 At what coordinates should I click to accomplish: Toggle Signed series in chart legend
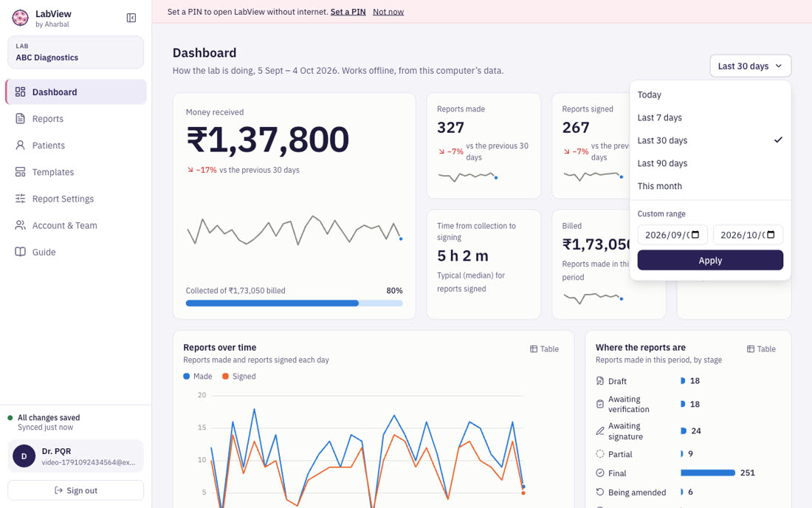(238, 377)
